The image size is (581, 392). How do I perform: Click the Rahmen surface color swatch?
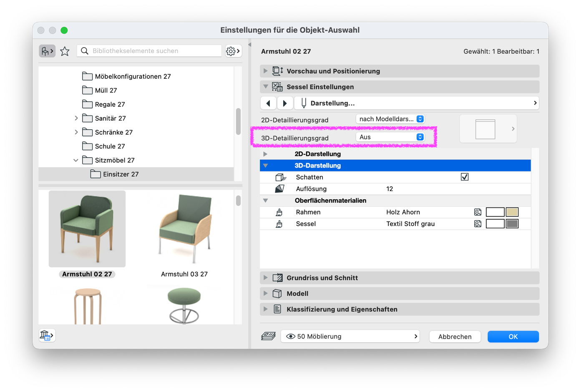click(x=512, y=212)
